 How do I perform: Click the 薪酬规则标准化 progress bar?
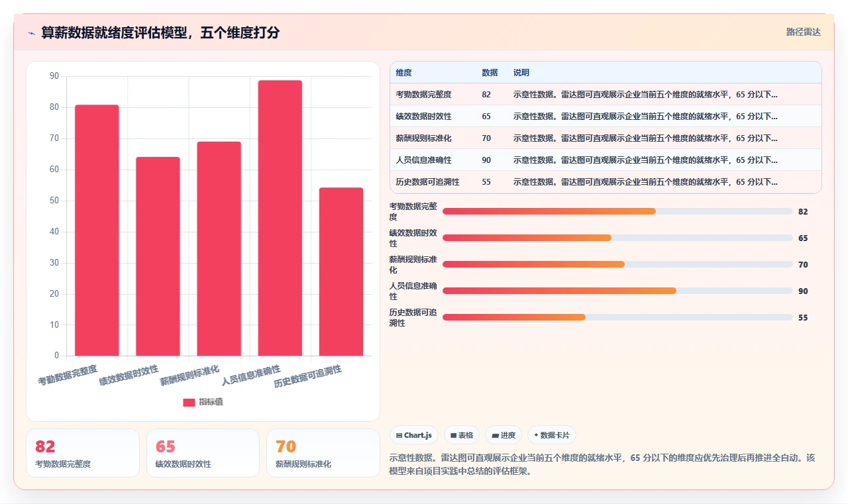pos(617,264)
